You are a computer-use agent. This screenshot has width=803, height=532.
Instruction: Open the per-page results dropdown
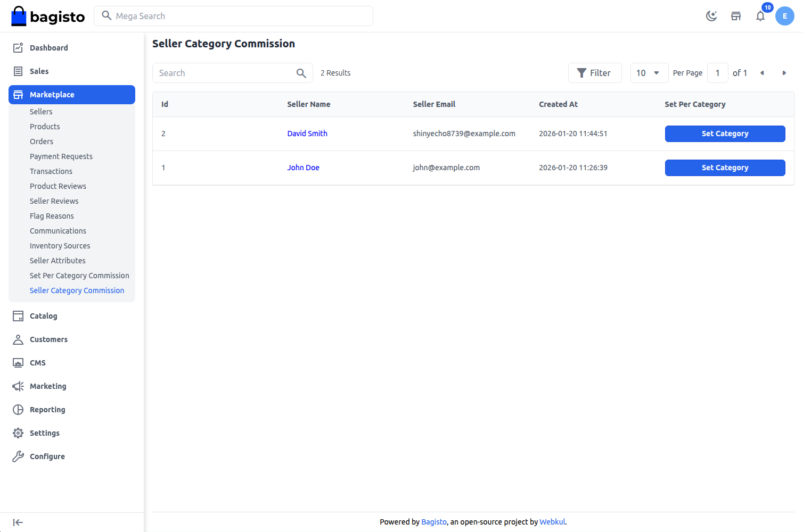coord(649,73)
